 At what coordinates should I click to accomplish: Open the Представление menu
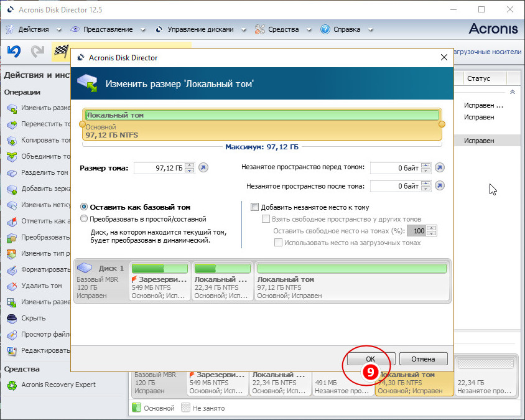(108, 29)
